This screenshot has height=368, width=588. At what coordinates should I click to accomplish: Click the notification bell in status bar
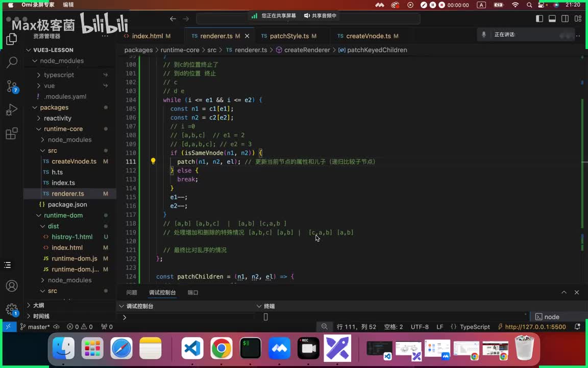pos(577,327)
